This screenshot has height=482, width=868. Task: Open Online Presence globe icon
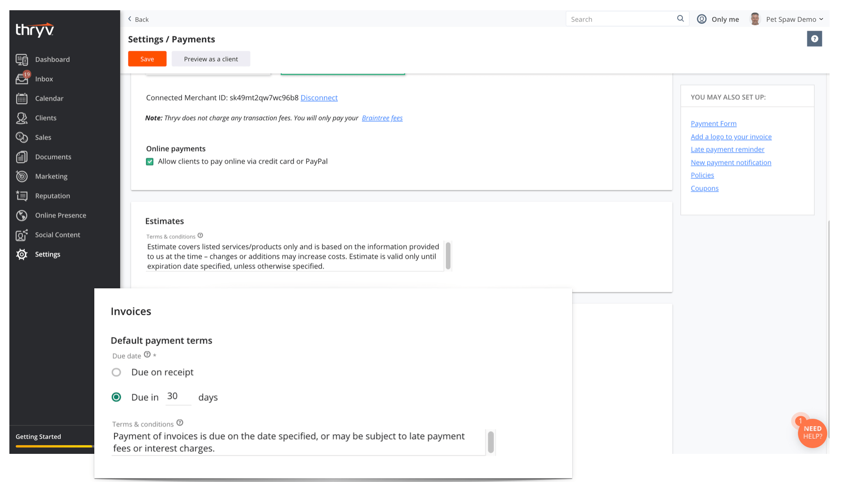coord(22,215)
